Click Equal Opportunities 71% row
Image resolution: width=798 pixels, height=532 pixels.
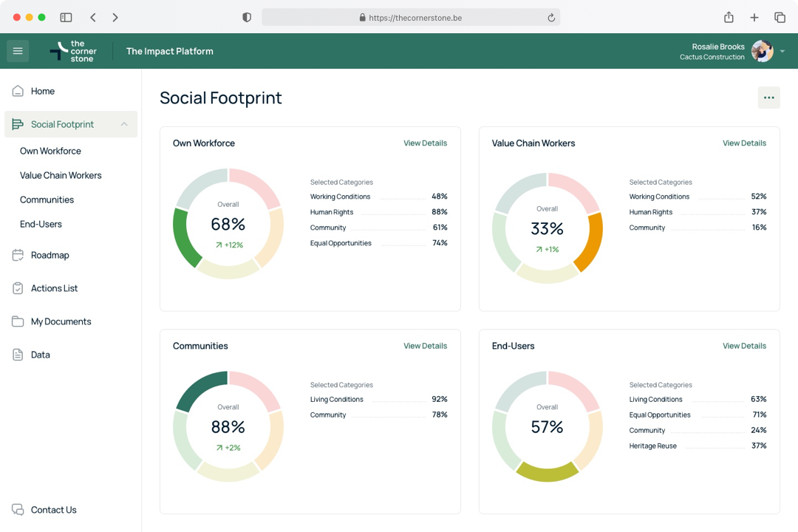tap(698, 415)
